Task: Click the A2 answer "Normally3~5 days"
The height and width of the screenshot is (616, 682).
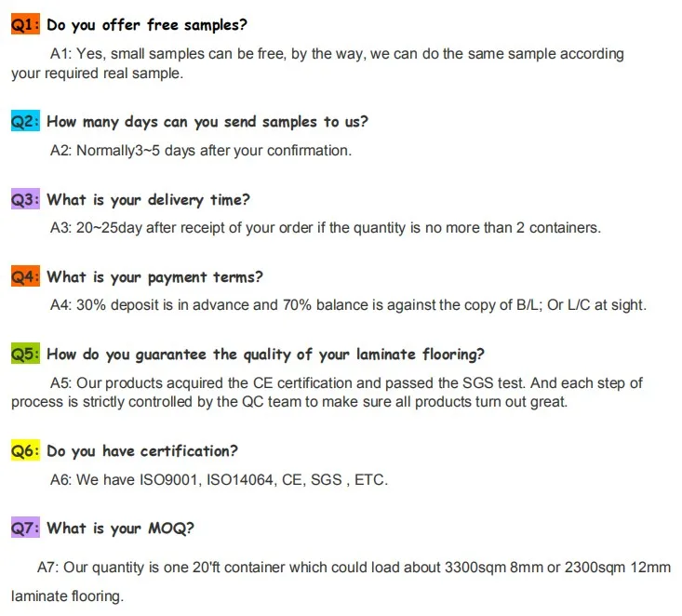Action: point(200,150)
